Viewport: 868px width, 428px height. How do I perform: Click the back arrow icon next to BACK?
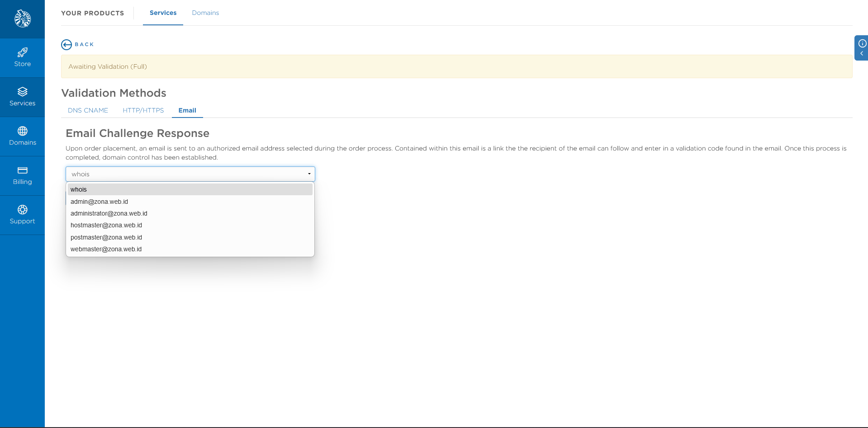(66, 44)
